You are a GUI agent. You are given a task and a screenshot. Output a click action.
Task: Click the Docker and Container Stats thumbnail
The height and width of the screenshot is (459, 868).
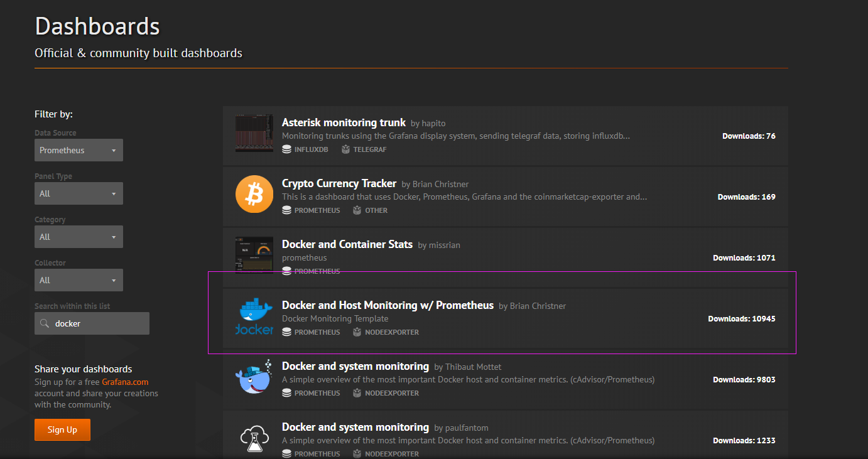click(x=254, y=255)
